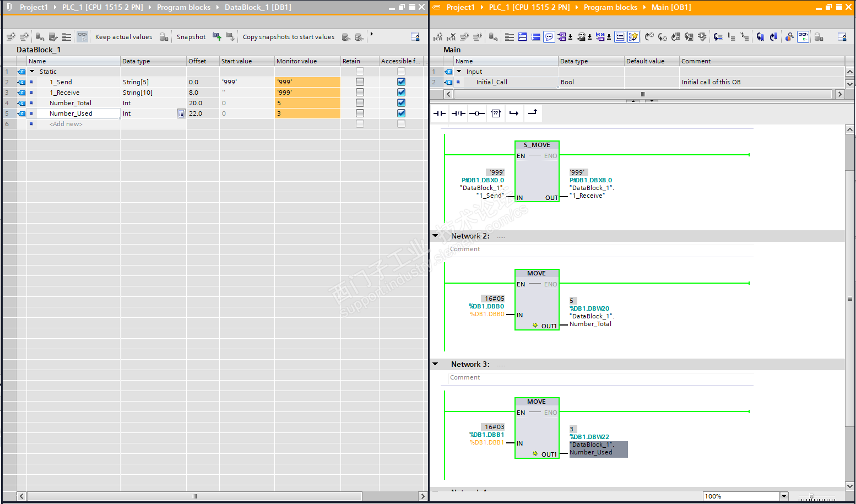Collapse the Static group in DataBlock_1
Image resolution: width=856 pixels, height=504 pixels.
tap(32, 72)
